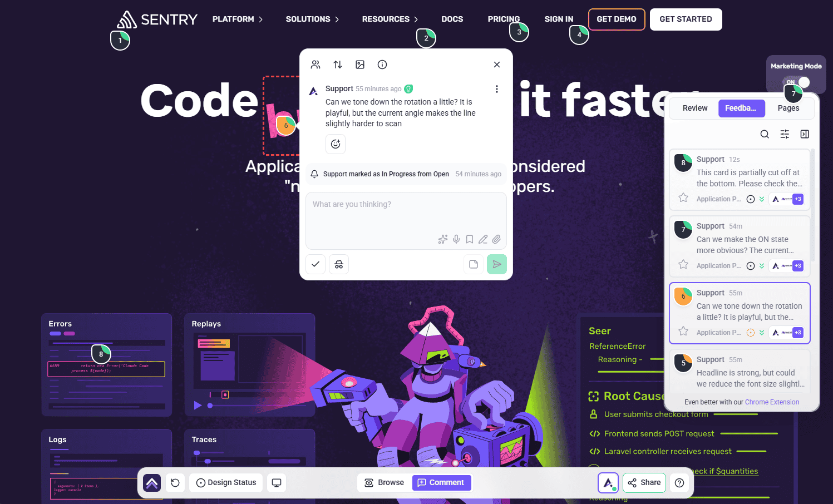Expand the Platform menu
The height and width of the screenshot is (504, 833).
point(238,19)
